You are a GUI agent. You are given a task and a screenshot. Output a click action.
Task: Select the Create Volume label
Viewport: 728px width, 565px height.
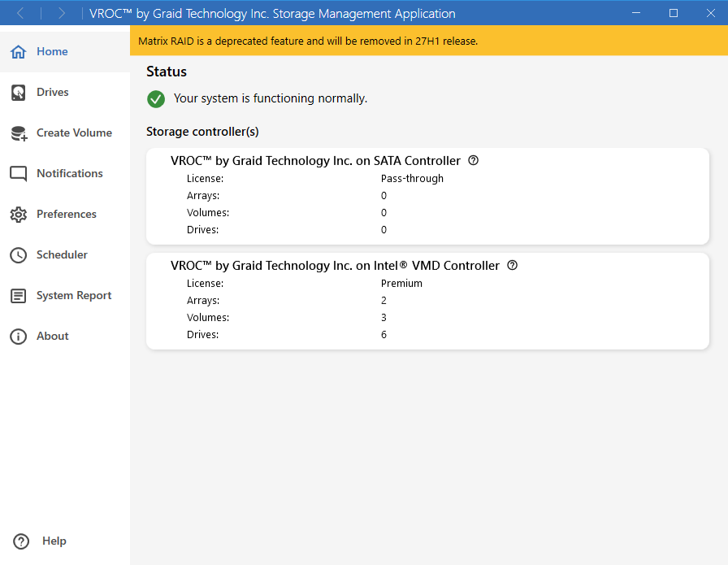[x=74, y=133]
